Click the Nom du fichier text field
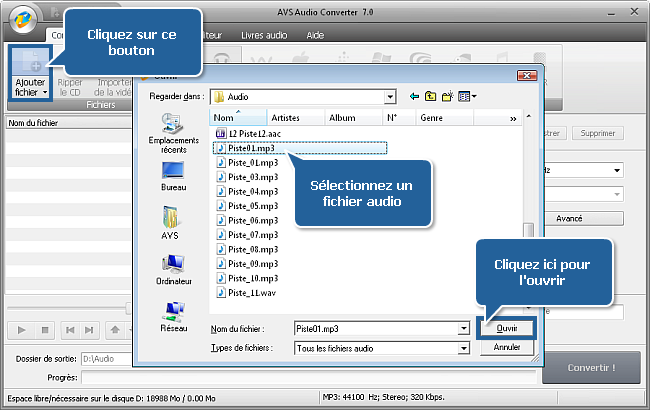 376,329
